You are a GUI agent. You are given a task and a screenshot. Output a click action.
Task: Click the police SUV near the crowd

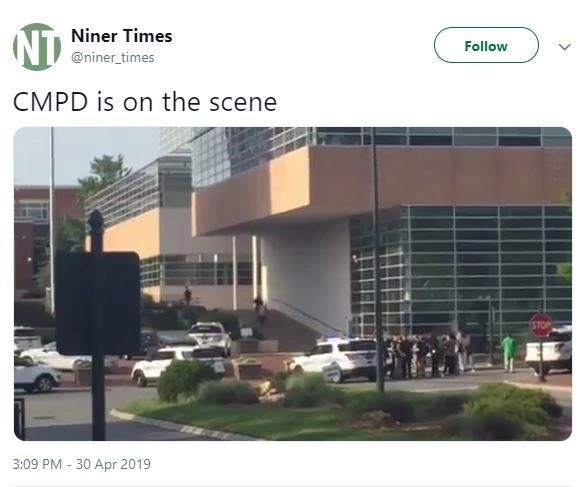point(333,360)
